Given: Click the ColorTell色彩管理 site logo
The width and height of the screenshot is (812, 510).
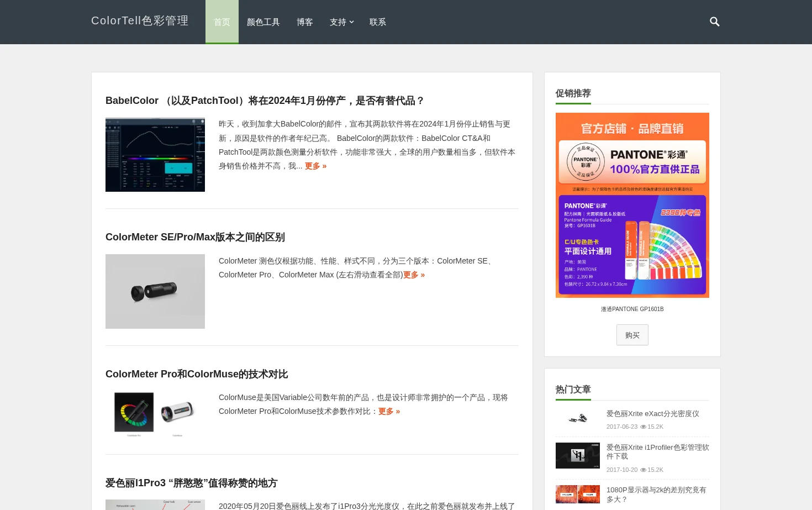Looking at the screenshot, I should [x=140, y=20].
